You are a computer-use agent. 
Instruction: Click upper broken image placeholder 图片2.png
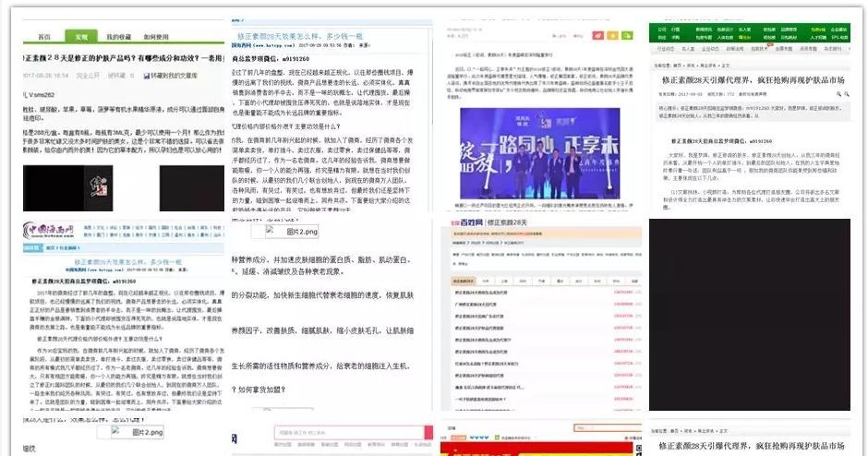click(285, 232)
